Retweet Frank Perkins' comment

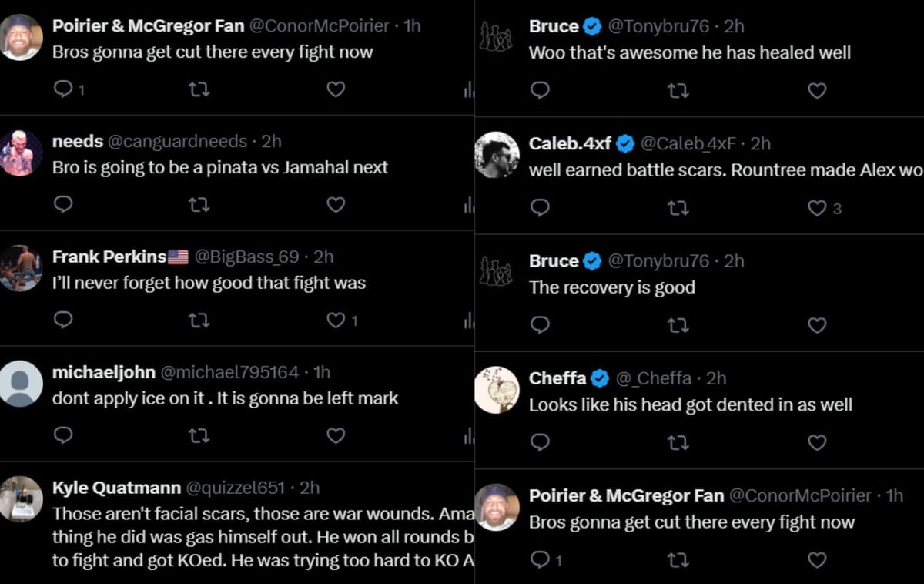click(199, 320)
